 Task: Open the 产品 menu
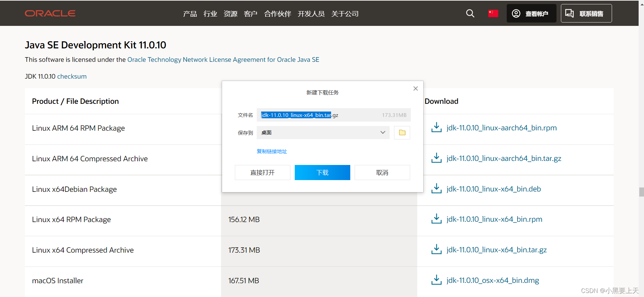pos(190,14)
